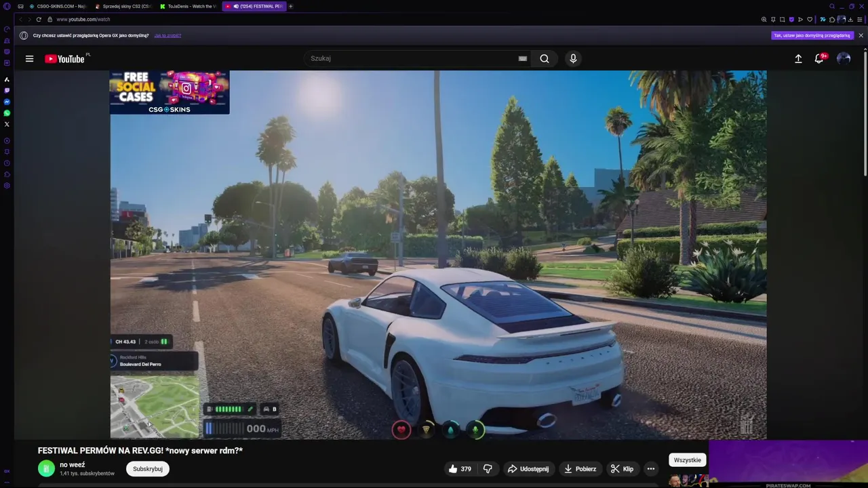Select the 'Wszystkie' filter chip

pyautogui.click(x=688, y=460)
